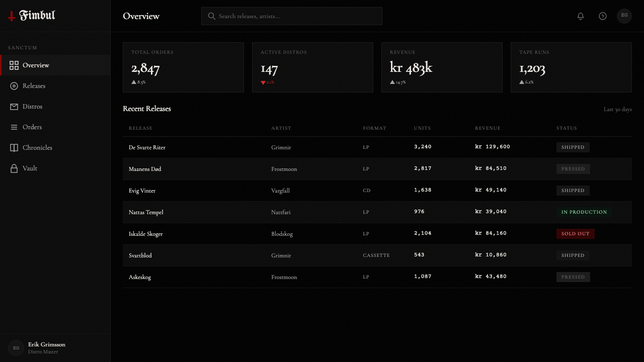Click the search magnifier icon
Image resolution: width=644 pixels, height=362 pixels.
[212, 16]
